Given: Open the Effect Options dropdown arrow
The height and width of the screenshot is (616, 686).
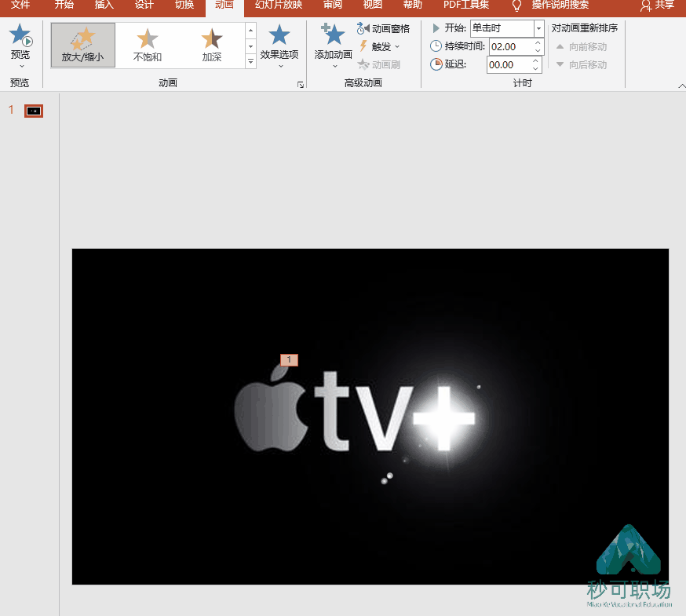Looking at the screenshot, I should pyautogui.click(x=281, y=67).
